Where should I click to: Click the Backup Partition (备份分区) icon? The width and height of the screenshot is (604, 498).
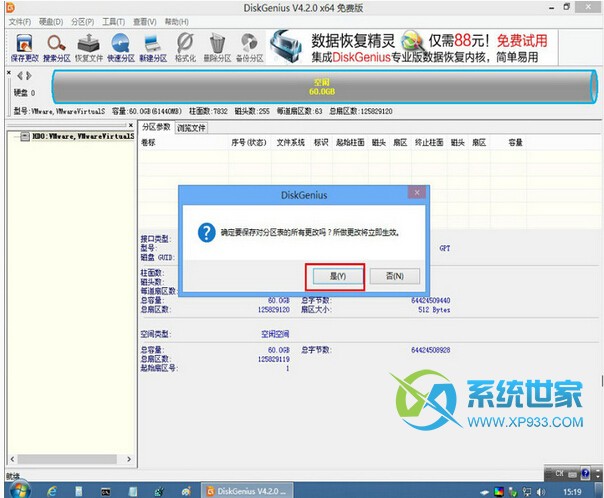click(x=250, y=48)
